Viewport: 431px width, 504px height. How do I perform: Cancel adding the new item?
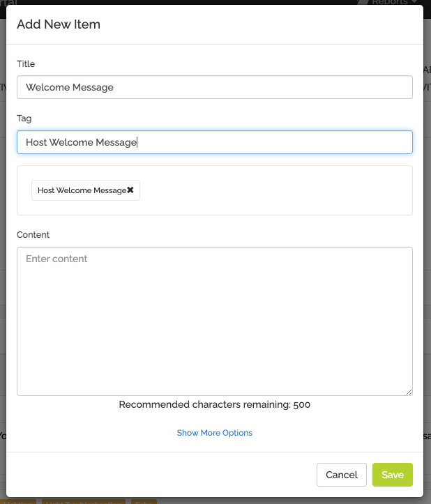[x=342, y=475]
